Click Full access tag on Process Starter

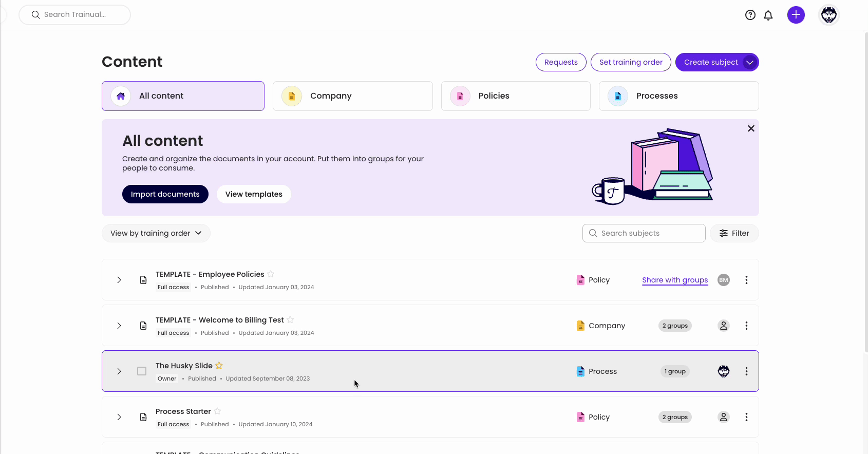(173, 424)
